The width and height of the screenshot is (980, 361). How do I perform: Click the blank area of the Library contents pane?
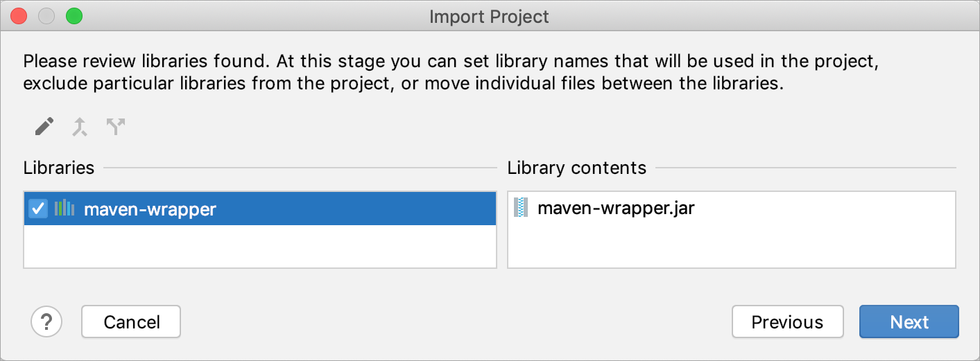point(732,243)
